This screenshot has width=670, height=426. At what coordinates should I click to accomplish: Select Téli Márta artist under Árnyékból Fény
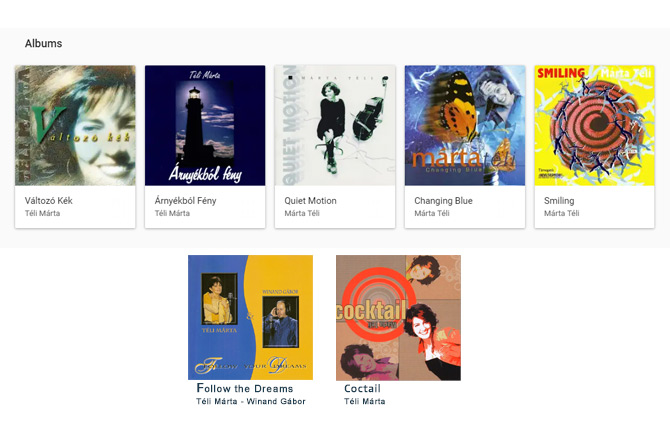pos(172,213)
